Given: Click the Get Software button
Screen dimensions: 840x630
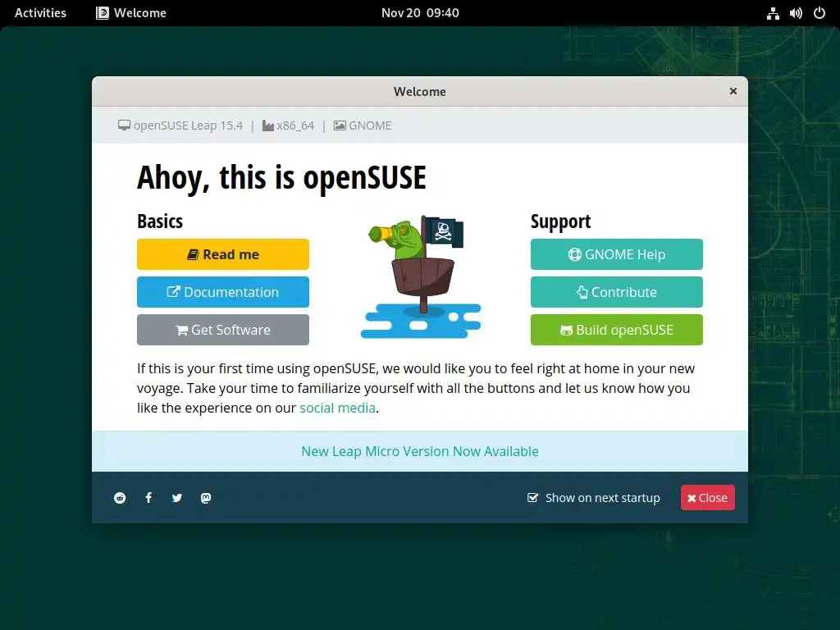Looking at the screenshot, I should tap(223, 330).
